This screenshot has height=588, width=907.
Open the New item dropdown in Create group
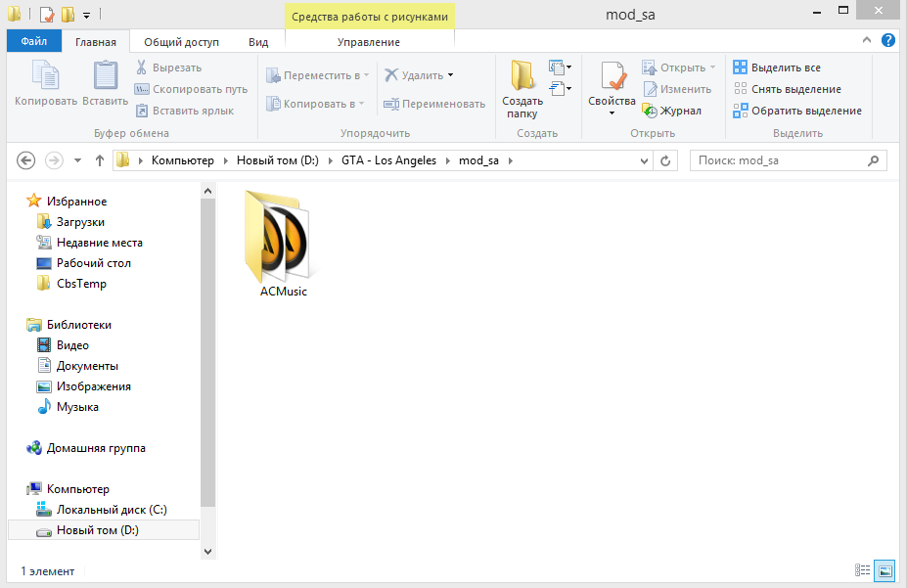560,68
